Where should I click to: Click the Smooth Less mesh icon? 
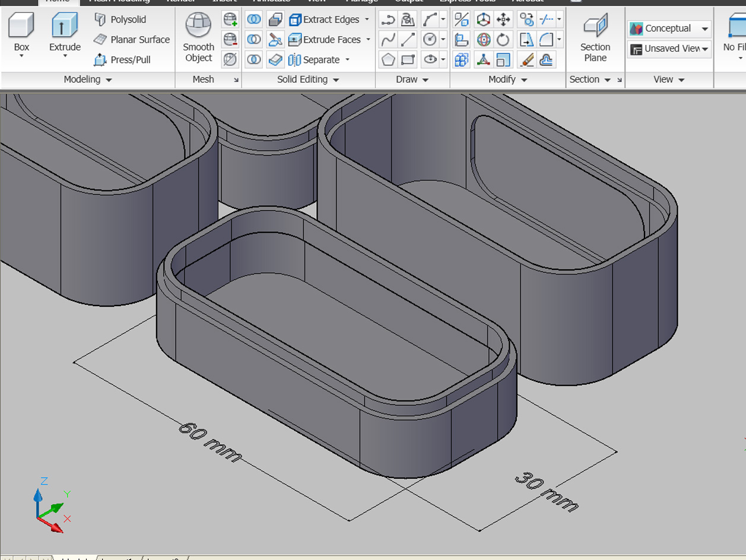pyautogui.click(x=230, y=40)
